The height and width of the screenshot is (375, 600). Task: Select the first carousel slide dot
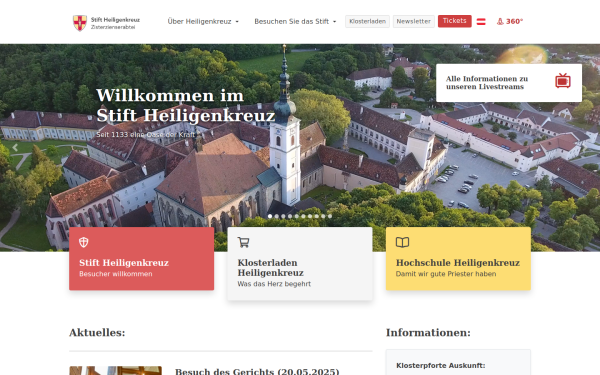coord(270,216)
